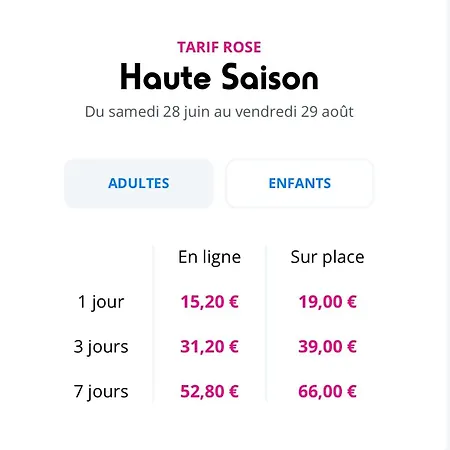Select the ADULTES tab
The width and height of the screenshot is (450, 450).
tap(139, 183)
